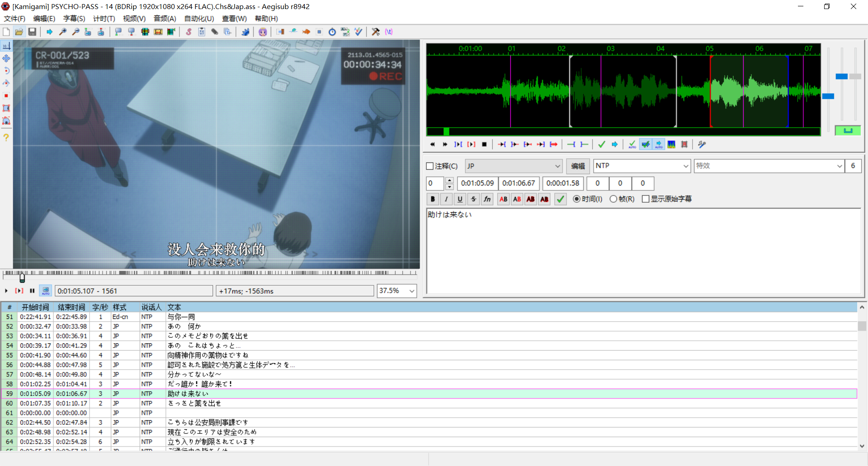
Task: Go to previous line in audio toolbar
Action: (432, 144)
